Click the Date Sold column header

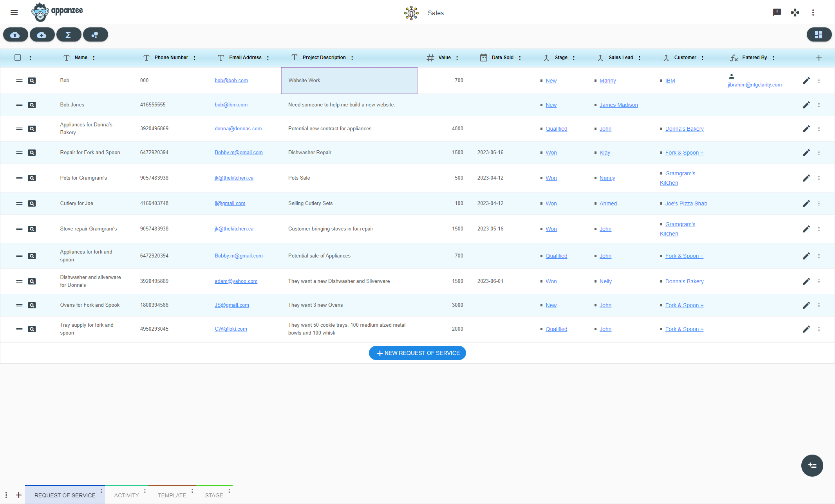pos(502,58)
